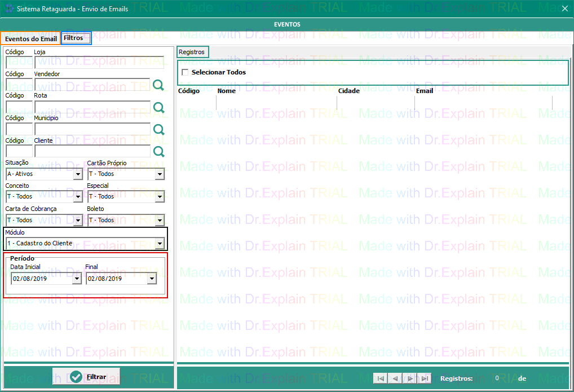Click the Vendedor name input field
Screen dimensions: 574x392
point(92,85)
